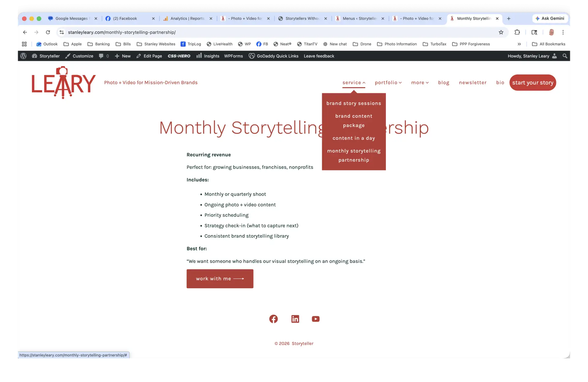Expand the portfolio dropdown menu

[x=388, y=83]
